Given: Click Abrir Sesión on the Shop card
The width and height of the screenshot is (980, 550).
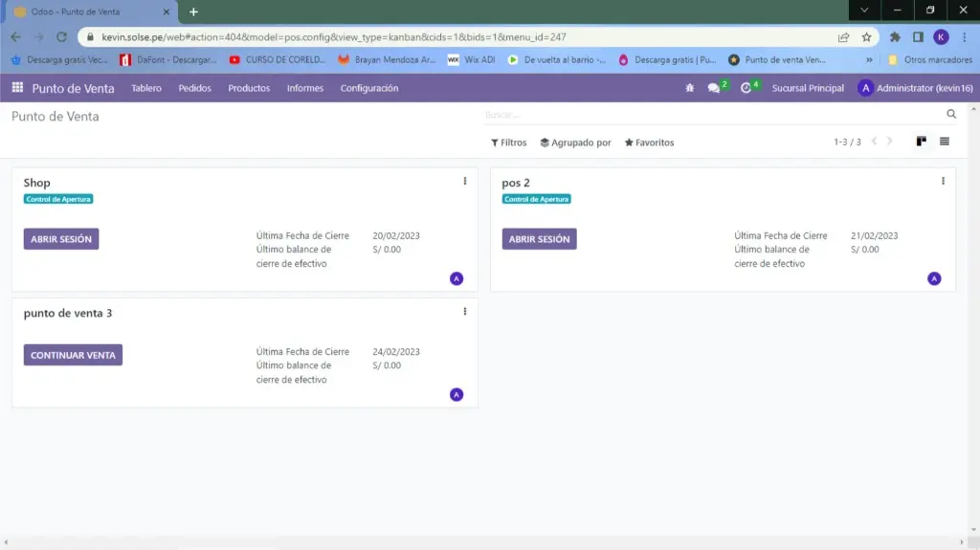Looking at the screenshot, I should click(61, 239).
